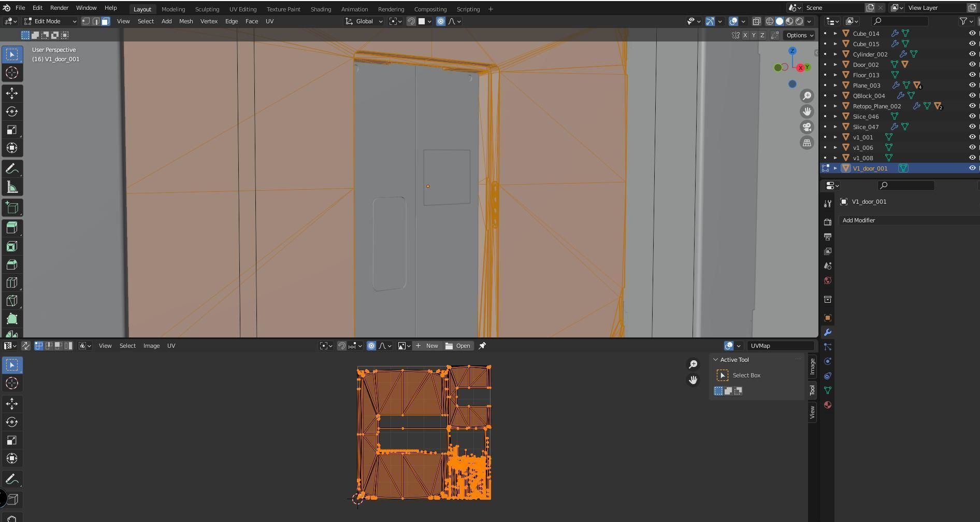Toggle proportional editing in 3D viewport header

point(441,21)
